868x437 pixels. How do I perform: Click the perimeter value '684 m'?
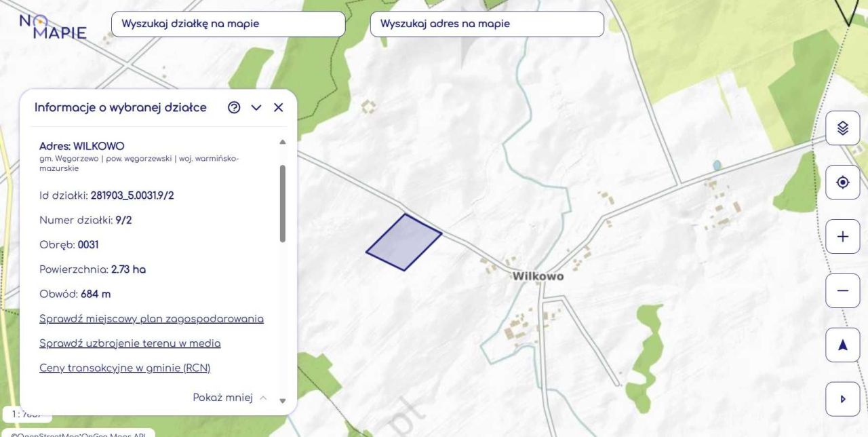[96, 294]
